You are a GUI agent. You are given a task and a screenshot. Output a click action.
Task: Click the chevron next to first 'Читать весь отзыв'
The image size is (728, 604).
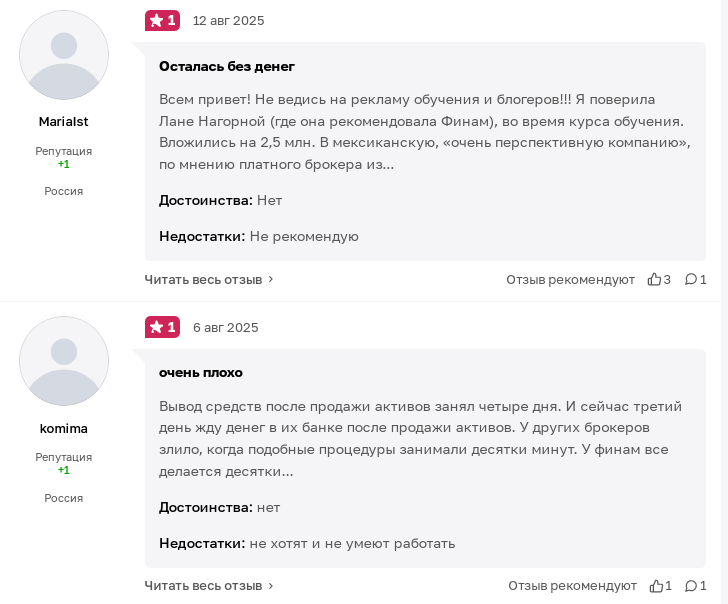[271, 280]
